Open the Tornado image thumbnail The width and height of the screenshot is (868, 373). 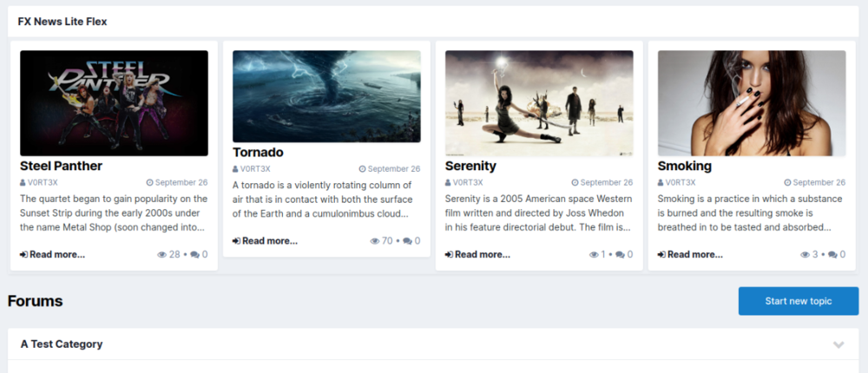click(x=326, y=96)
